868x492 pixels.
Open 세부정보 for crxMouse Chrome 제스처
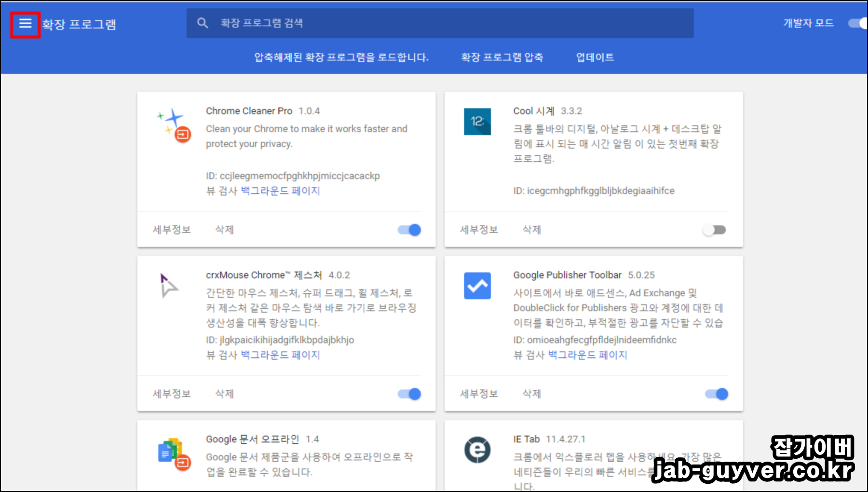point(172,394)
